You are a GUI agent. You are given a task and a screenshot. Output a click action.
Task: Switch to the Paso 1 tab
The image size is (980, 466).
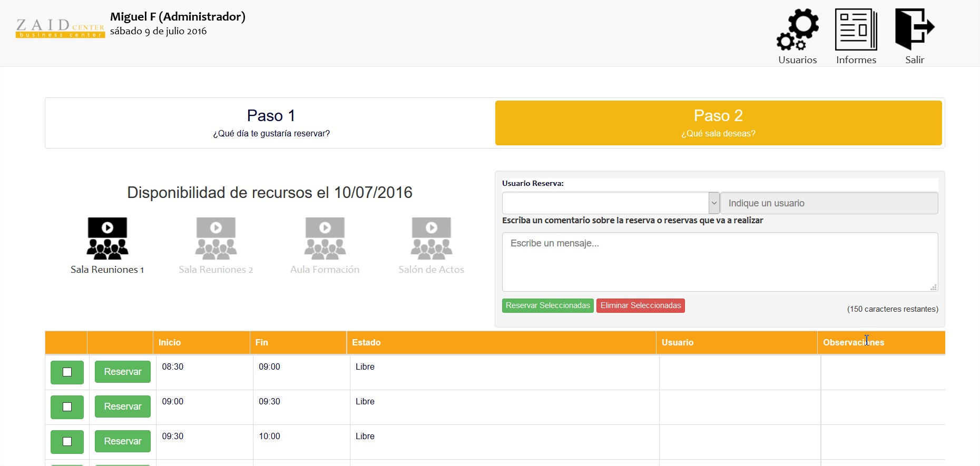[271, 123]
